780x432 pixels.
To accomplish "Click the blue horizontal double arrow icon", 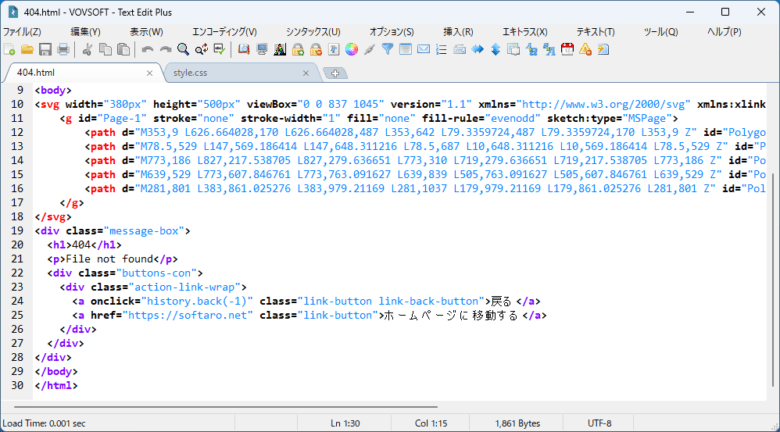I will (478, 49).
